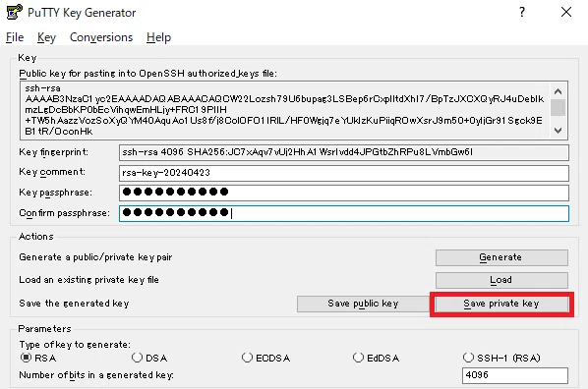Viewport: 588px width, 389px height.
Task: Click the public key scrollbar down arrow
Action: 558,130
